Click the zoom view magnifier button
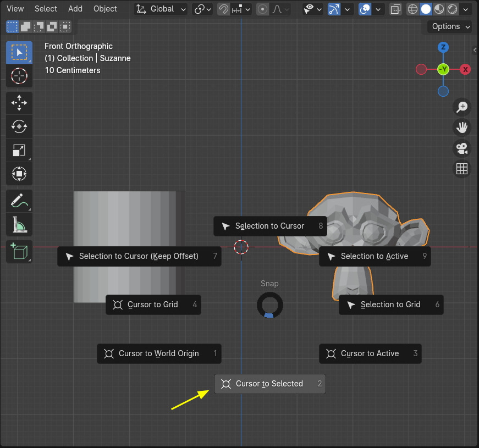The width and height of the screenshot is (479, 448). coord(462,107)
